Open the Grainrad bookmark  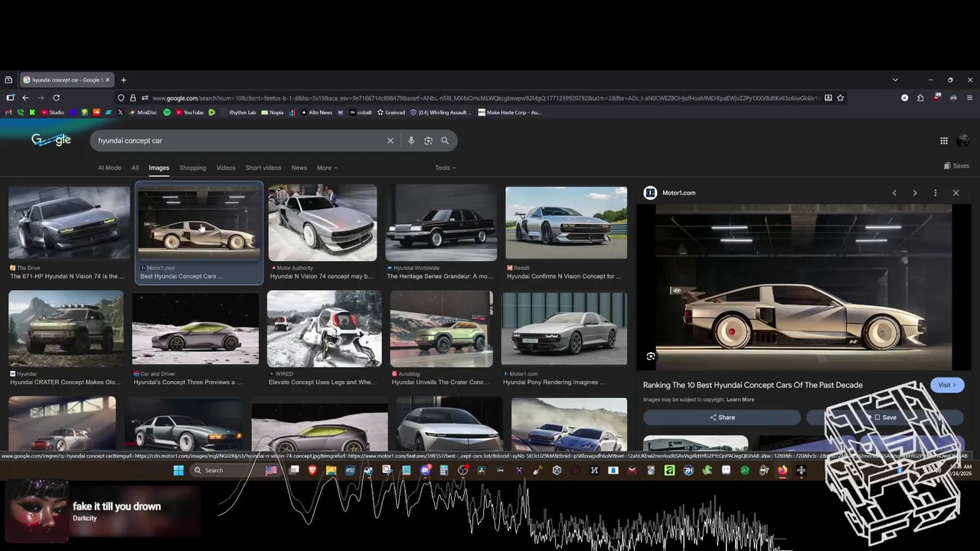click(x=390, y=112)
